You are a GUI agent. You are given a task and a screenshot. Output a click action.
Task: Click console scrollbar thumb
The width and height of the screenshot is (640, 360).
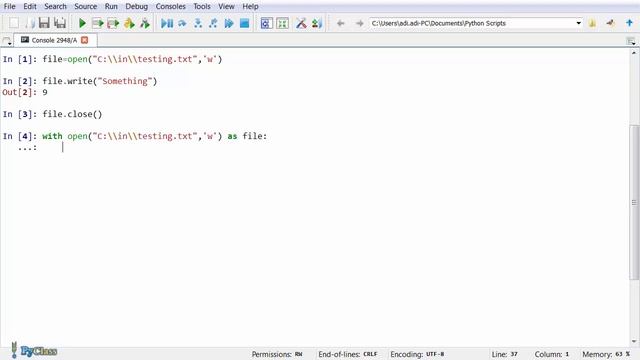634,202
